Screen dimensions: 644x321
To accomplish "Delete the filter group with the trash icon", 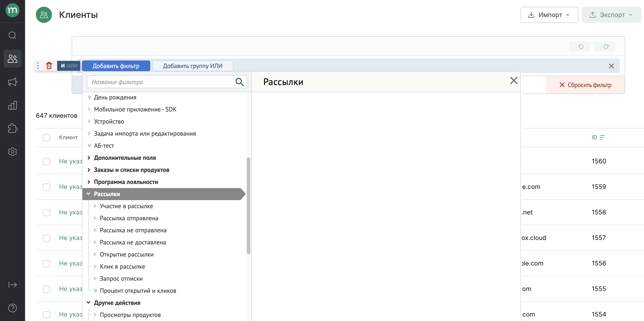I will (x=49, y=66).
